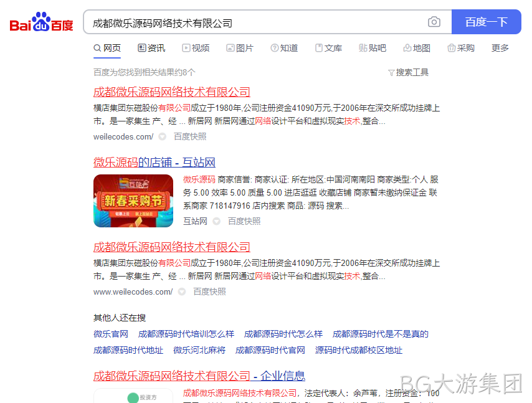Expand dropdown arrow next to 互站网

point(216,222)
